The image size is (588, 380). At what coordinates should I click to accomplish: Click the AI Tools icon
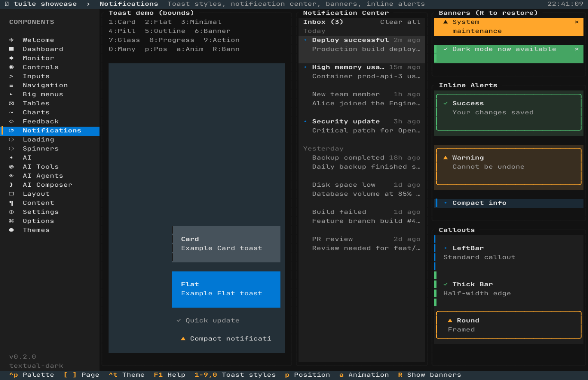pyautogui.click(x=12, y=167)
